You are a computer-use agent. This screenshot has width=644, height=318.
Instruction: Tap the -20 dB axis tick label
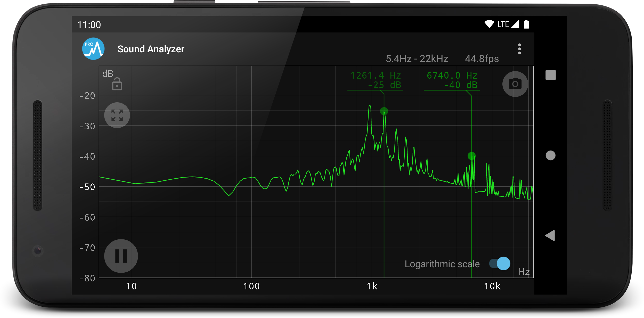(87, 96)
